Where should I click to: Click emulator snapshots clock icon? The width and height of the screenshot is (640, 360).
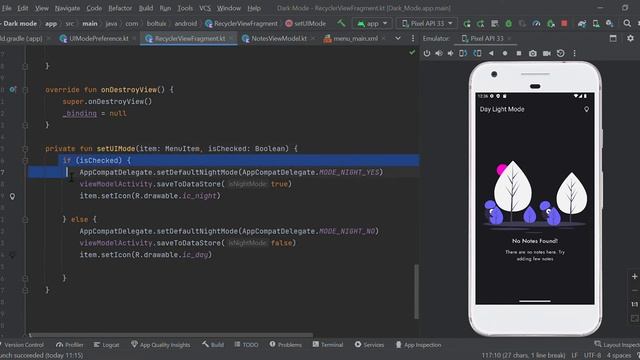[560, 53]
